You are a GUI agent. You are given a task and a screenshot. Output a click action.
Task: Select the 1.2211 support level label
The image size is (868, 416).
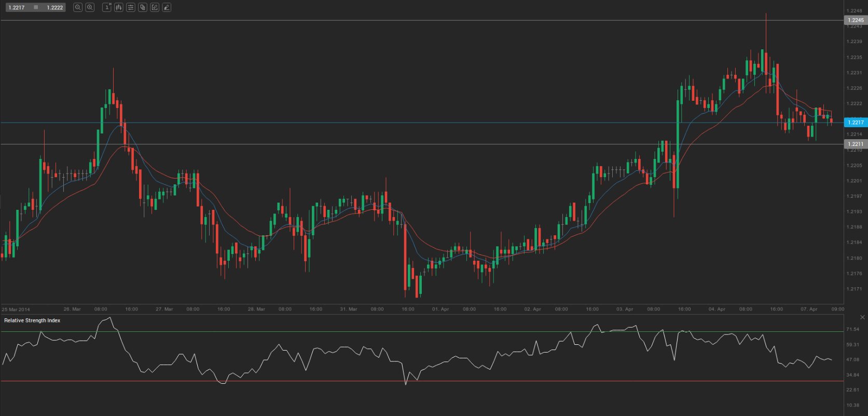click(856, 144)
